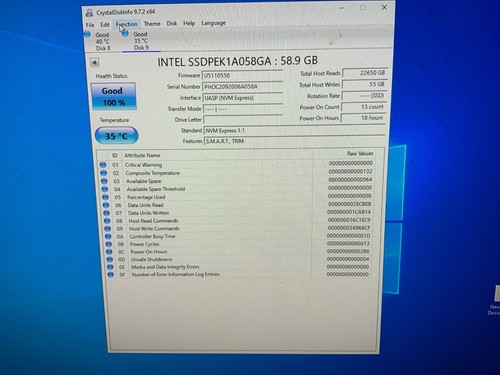
Task: Click the CrystalDiskInfo title bar icon
Action: (x=89, y=13)
